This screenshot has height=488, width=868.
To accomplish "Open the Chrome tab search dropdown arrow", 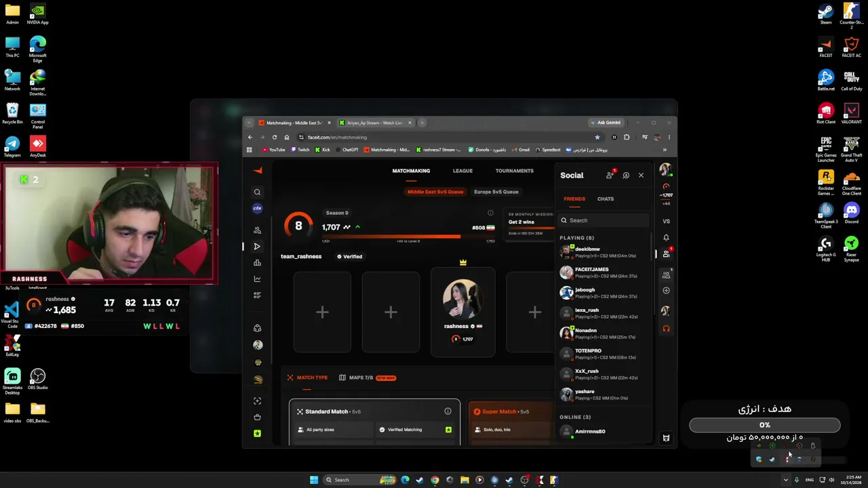I will coord(249,123).
